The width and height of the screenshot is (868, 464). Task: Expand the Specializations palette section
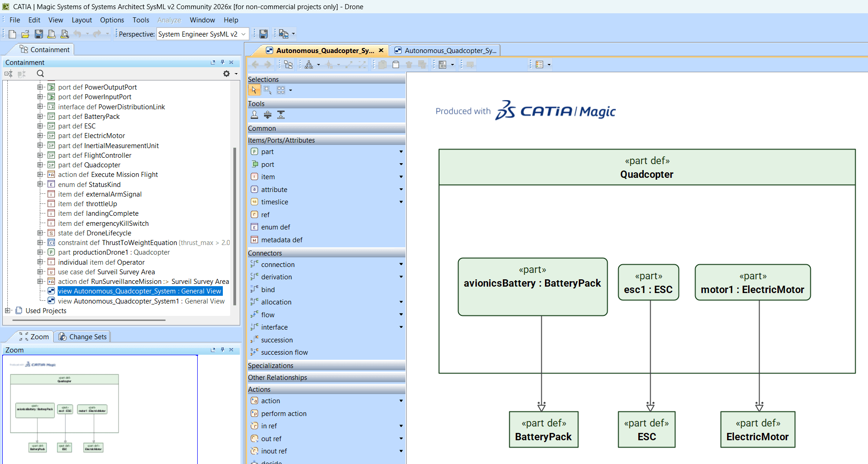326,366
